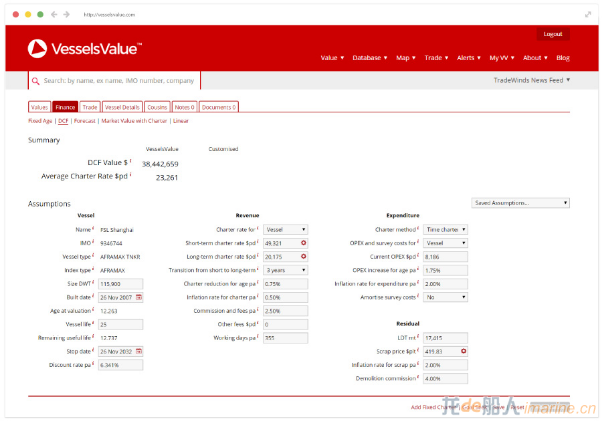Image resolution: width=602 pixels, height=421 pixels.
Task: Switch to the Values tab
Action: [x=39, y=107]
